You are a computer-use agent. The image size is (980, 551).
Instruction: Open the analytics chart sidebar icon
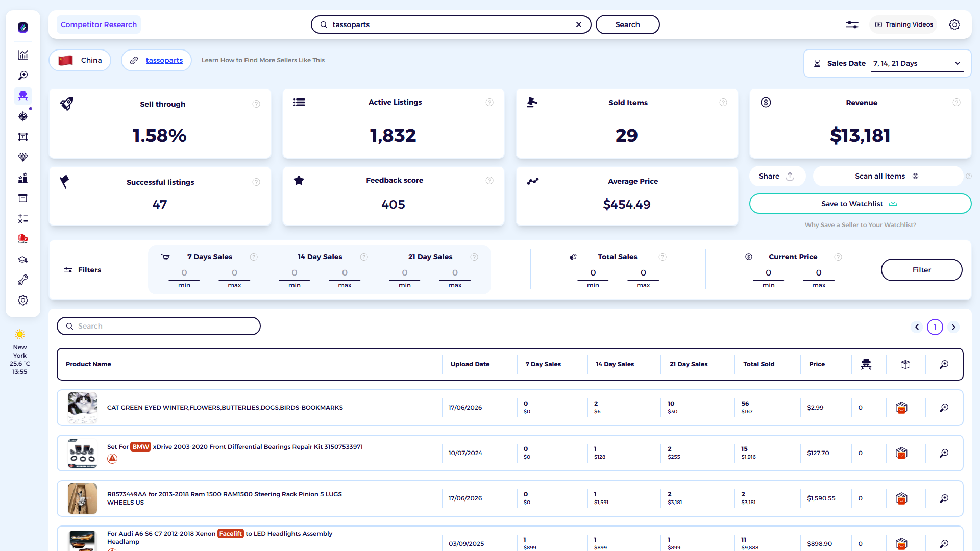click(23, 55)
